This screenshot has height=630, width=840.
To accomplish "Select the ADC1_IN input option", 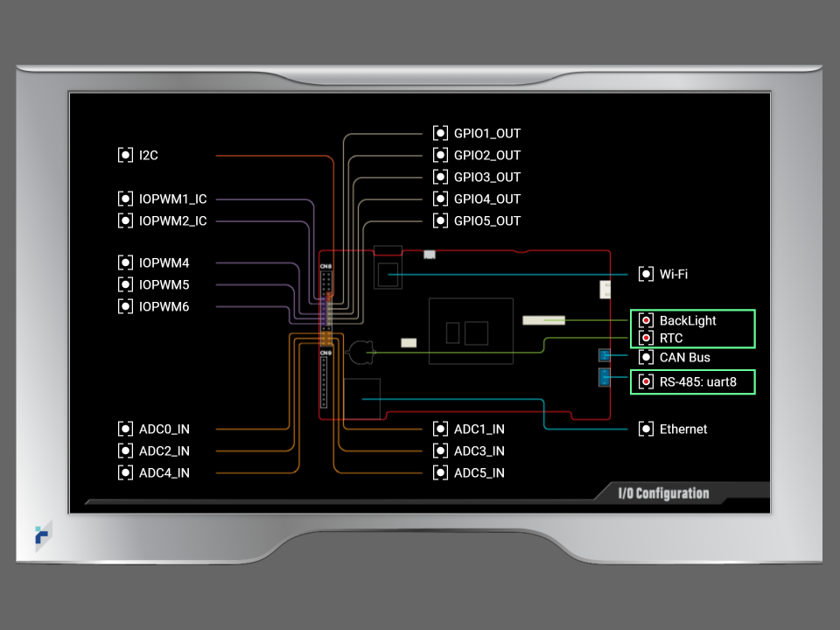I will 440,430.
